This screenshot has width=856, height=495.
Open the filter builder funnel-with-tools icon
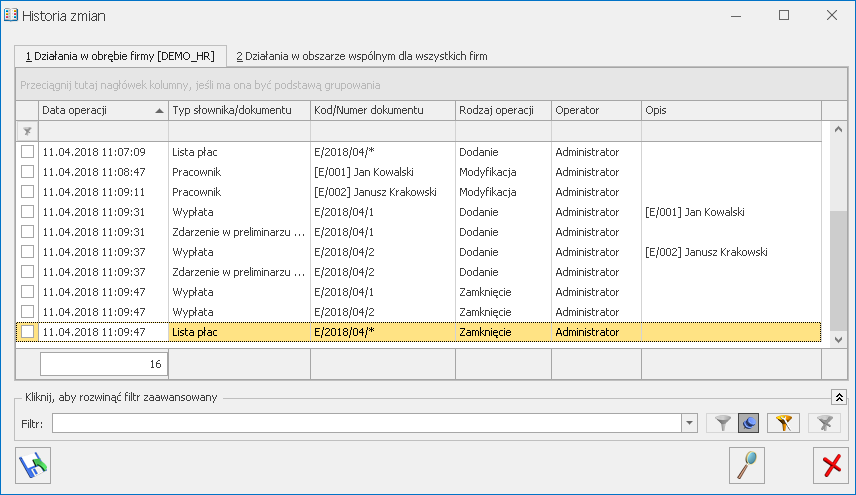point(783,423)
